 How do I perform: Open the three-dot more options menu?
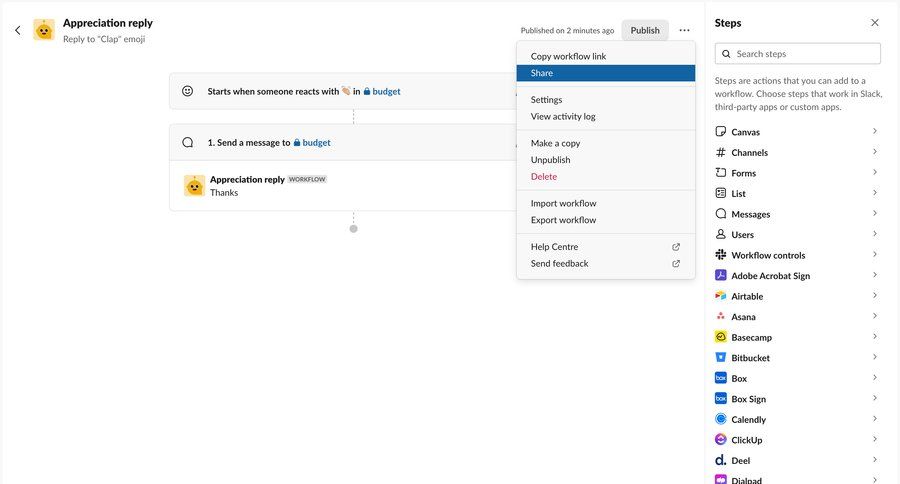point(684,30)
